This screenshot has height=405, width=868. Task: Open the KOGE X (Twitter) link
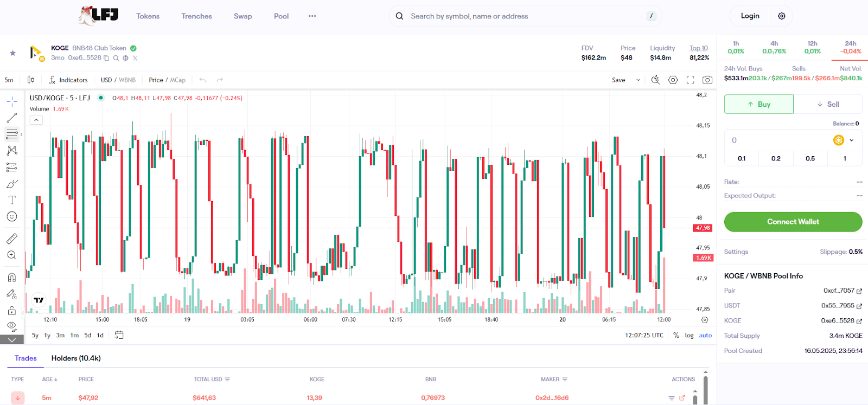(x=135, y=58)
